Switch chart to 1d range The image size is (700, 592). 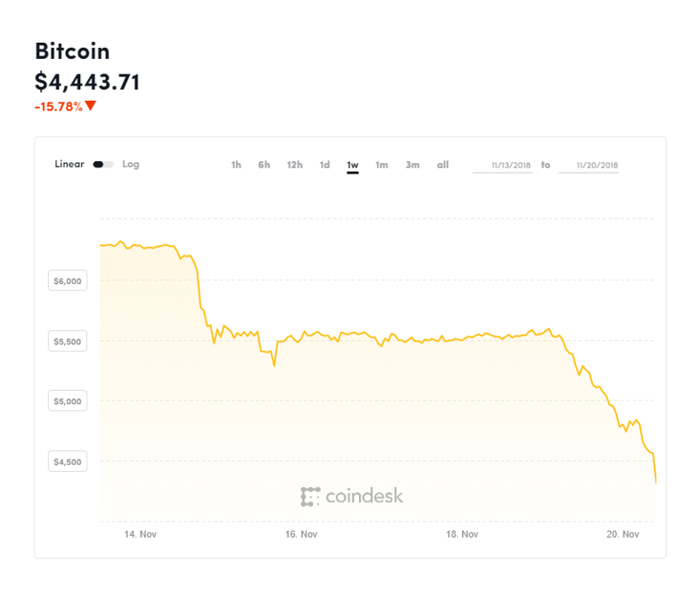pyautogui.click(x=325, y=165)
